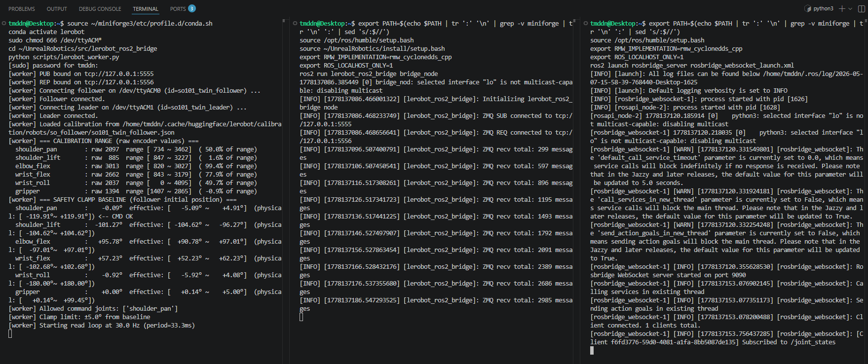Viewport: 868px width, 364px height.
Task: Click 'ros2 run lerobot_ros2_bridge bridge_node' line
Action: click(369, 73)
